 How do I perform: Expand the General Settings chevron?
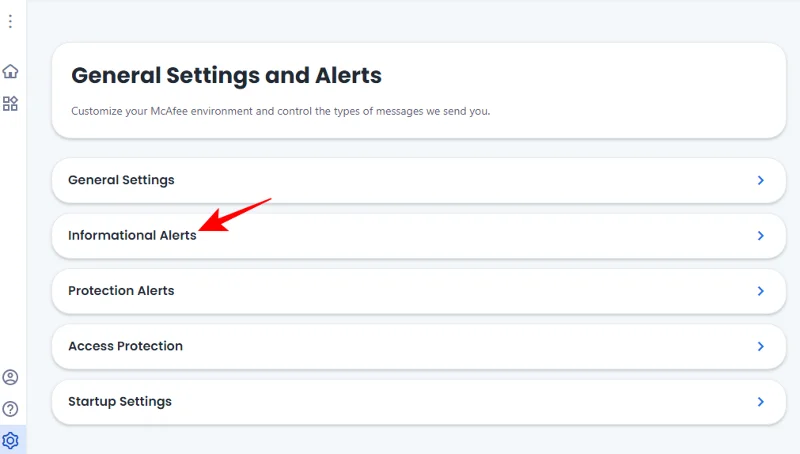coord(760,181)
